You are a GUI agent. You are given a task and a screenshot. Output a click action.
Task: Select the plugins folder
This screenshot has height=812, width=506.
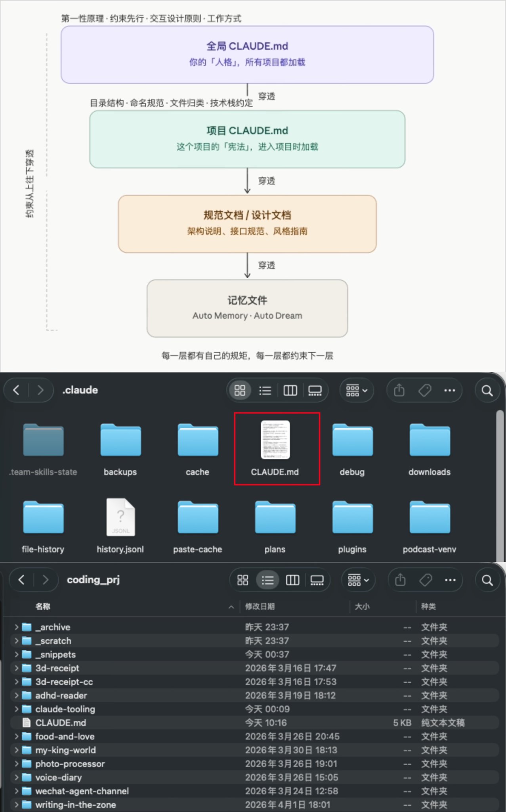[x=352, y=527]
